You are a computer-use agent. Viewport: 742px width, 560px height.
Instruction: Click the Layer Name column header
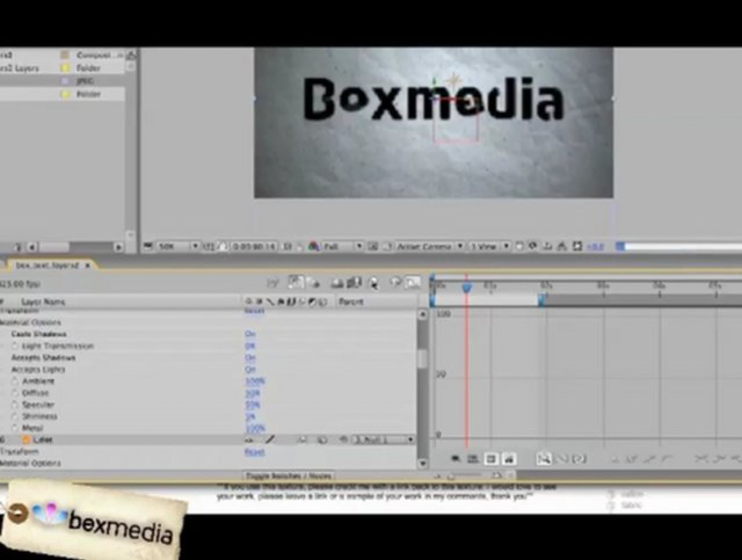[43, 301]
